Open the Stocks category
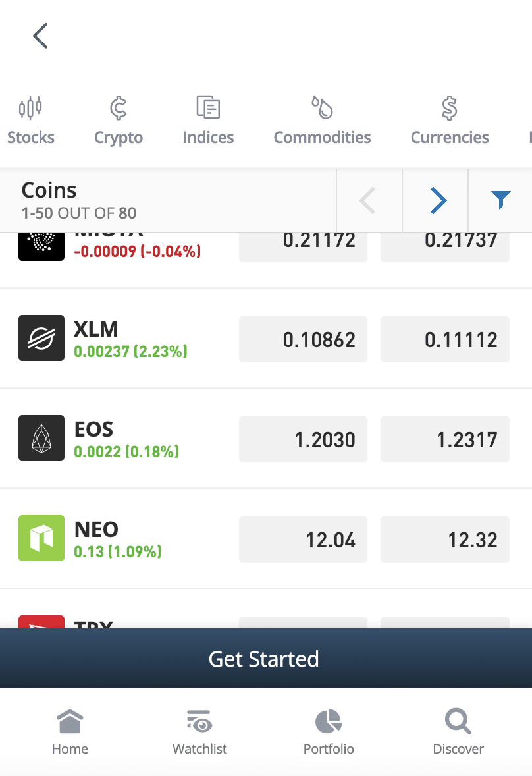Image resolution: width=532 pixels, height=776 pixels. 31,121
